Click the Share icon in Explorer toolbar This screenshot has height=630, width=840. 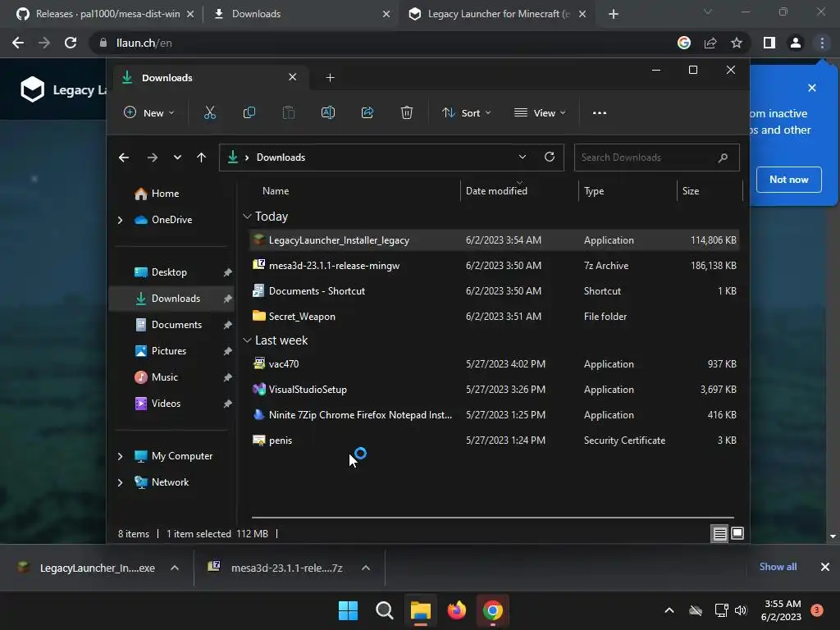coord(367,112)
